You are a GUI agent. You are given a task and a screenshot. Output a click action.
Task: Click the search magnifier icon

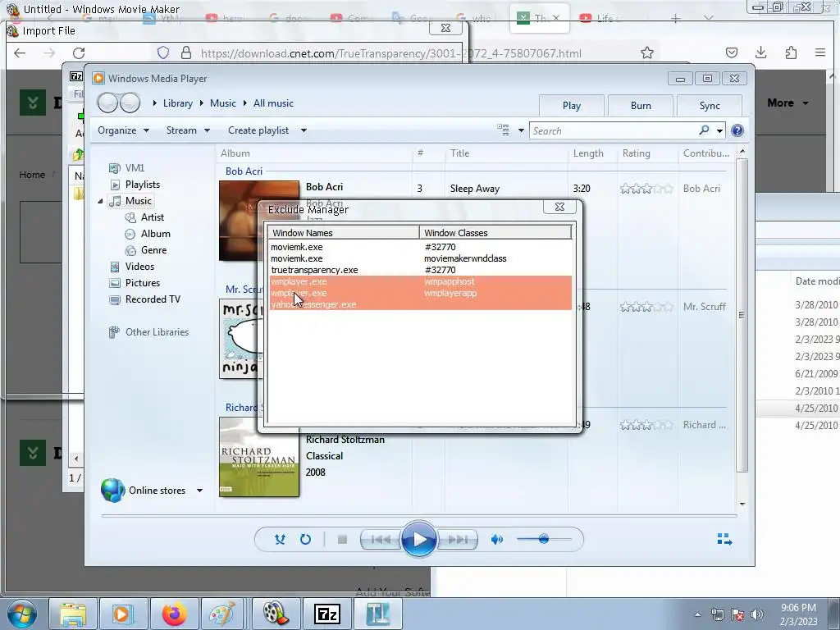point(704,130)
